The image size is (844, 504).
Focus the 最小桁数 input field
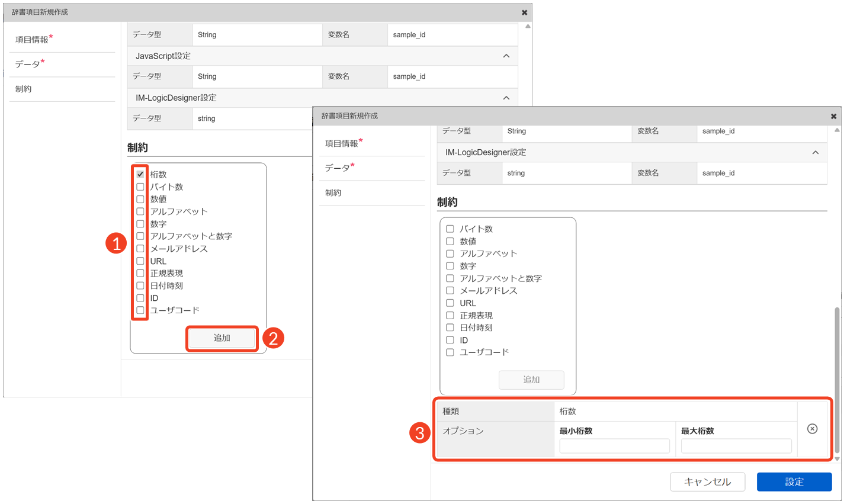pyautogui.click(x=614, y=446)
